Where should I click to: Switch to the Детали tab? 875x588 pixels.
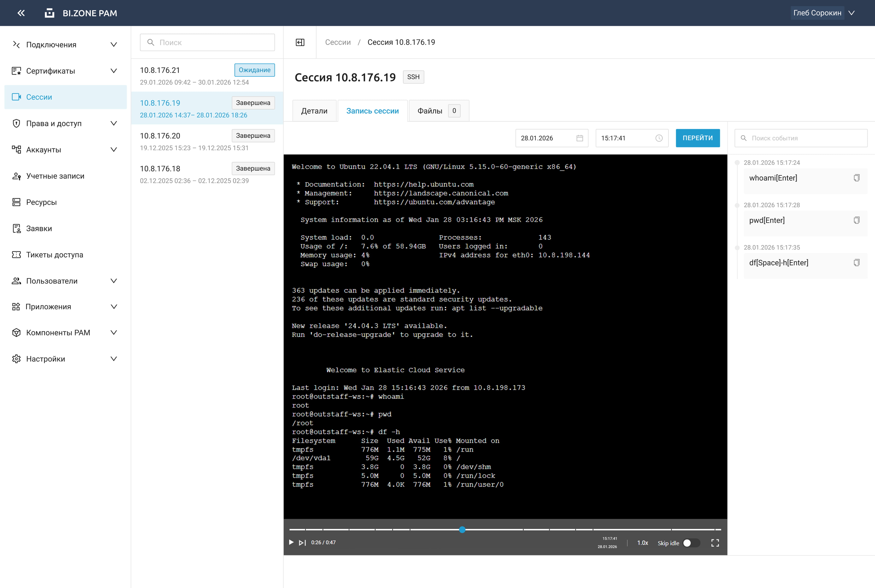pos(314,111)
